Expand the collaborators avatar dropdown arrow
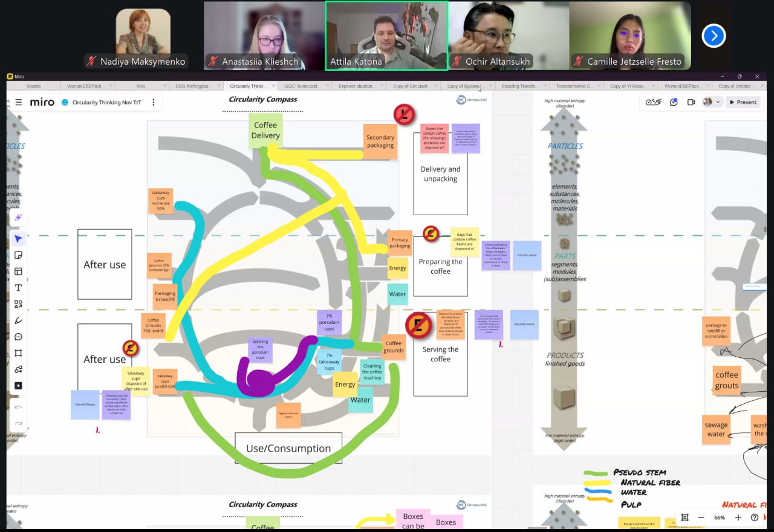Screen dimensions: 774x532 coord(718,102)
